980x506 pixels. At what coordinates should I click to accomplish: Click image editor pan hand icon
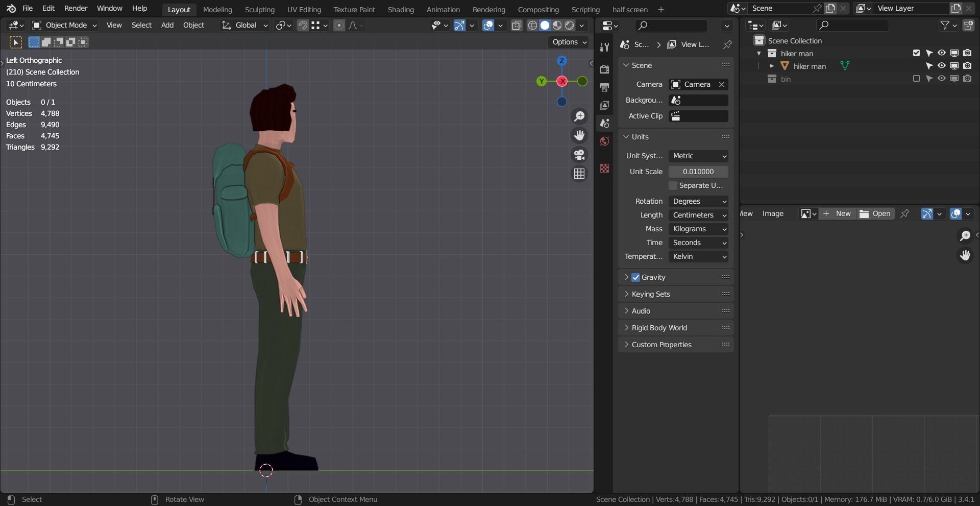tap(965, 255)
